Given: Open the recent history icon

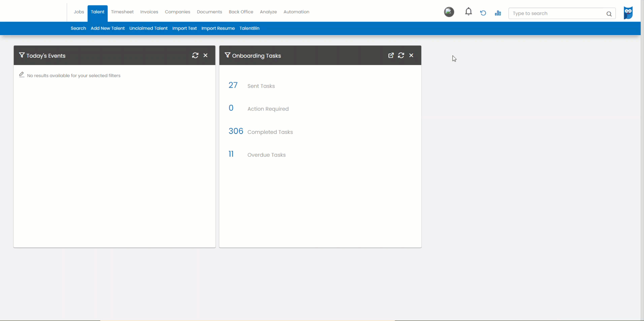Looking at the screenshot, I should [x=483, y=13].
